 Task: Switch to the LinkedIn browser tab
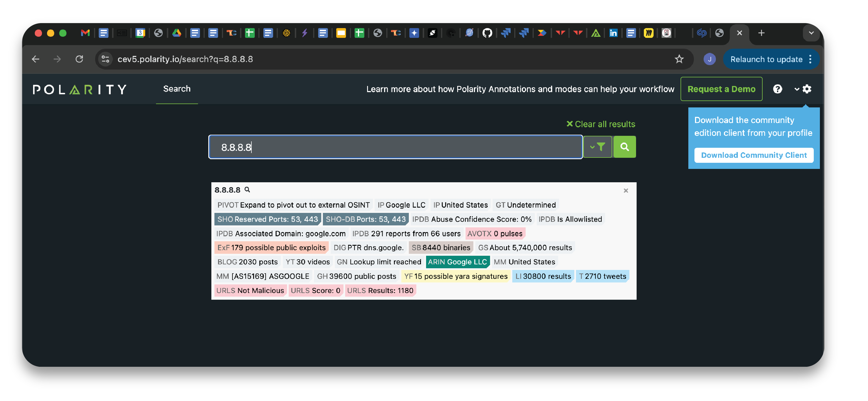pos(613,33)
